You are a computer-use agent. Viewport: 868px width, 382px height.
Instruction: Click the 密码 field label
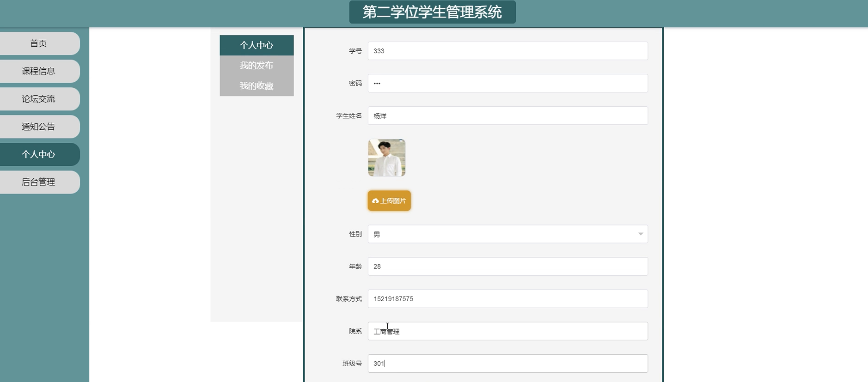point(355,83)
